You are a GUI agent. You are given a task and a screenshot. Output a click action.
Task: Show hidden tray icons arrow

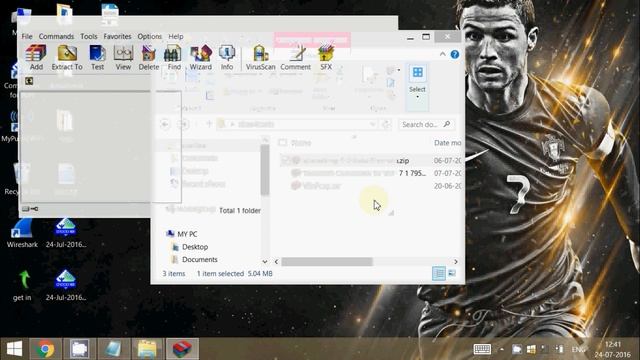click(502, 349)
